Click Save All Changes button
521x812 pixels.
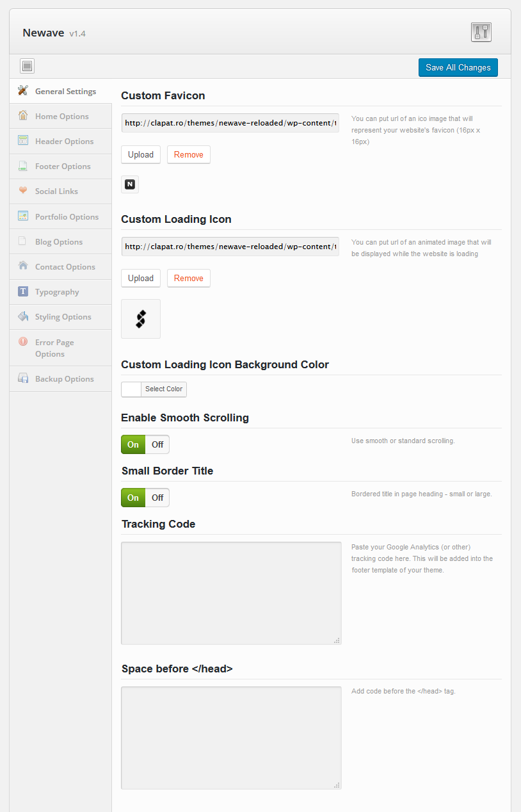[458, 67]
